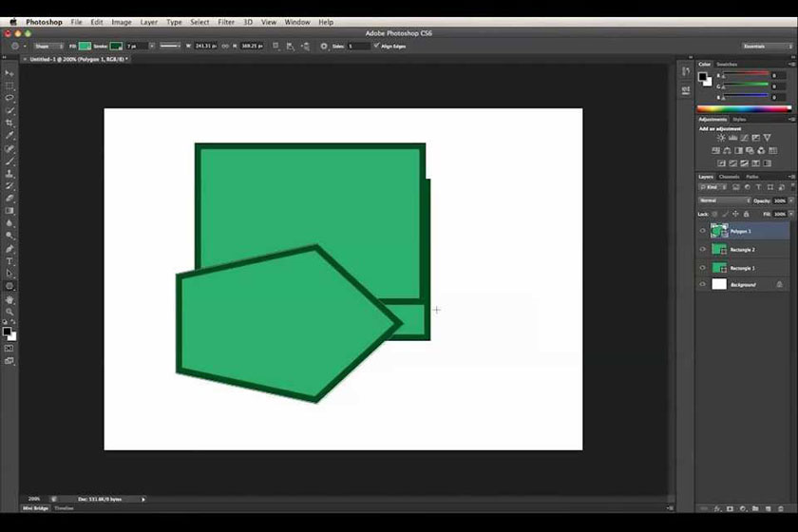Open the shape Stroke color swatch

pyautogui.click(x=117, y=47)
